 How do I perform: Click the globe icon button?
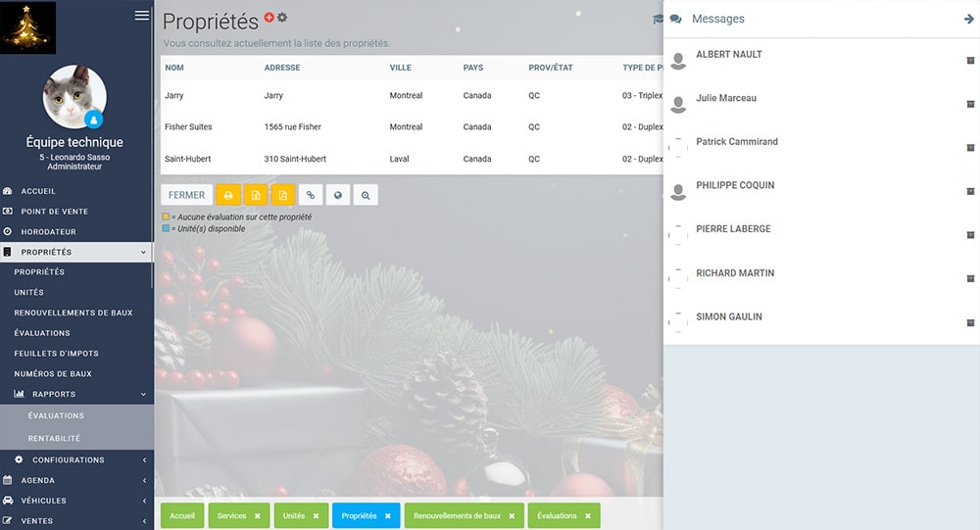click(338, 195)
